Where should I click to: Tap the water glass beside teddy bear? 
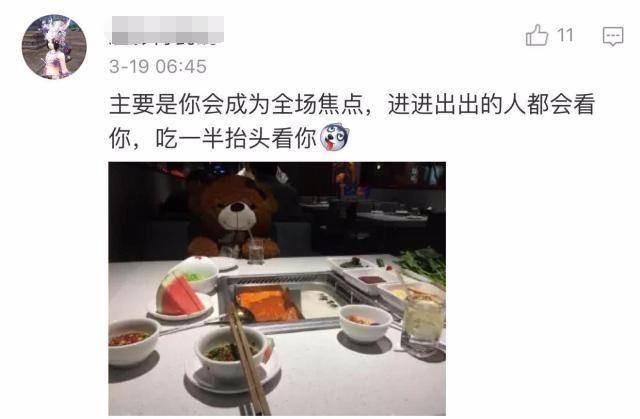[256, 251]
